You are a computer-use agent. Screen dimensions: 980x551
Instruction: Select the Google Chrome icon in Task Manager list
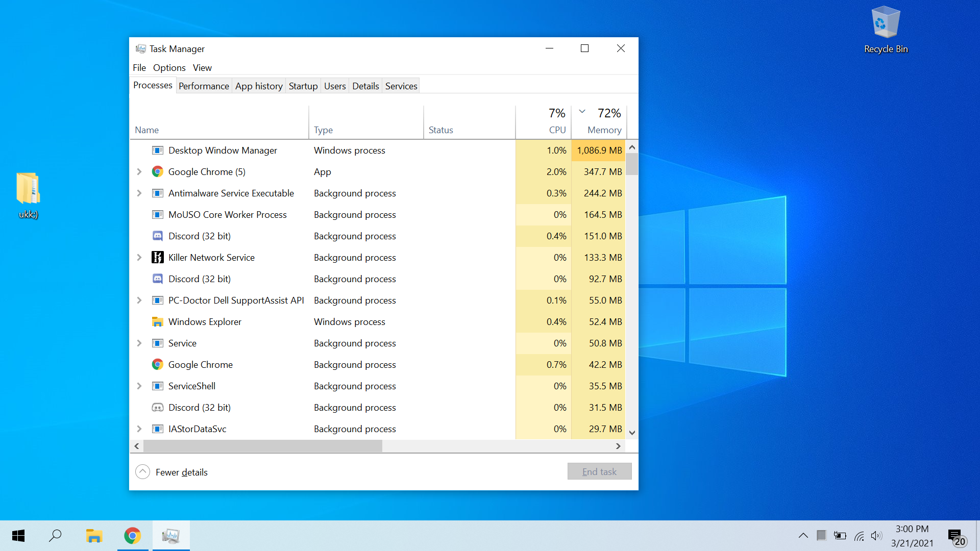(x=157, y=171)
